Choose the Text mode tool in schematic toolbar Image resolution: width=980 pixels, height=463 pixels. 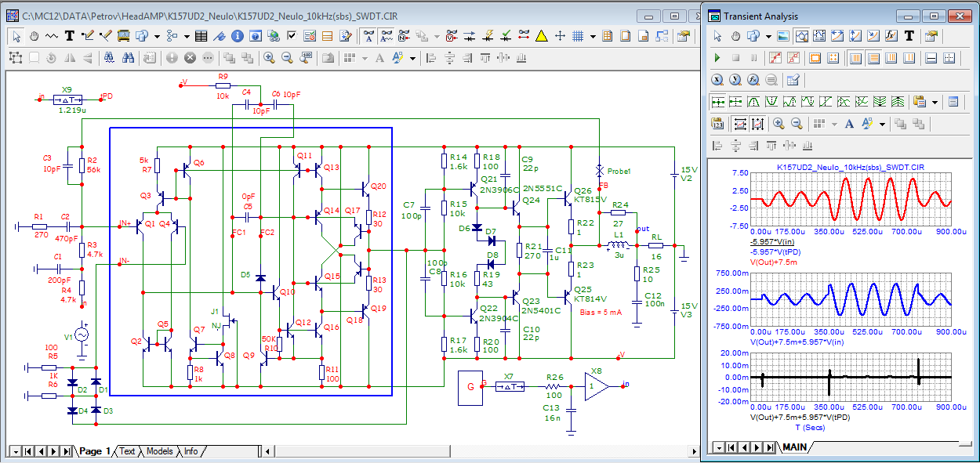coord(70,36)
